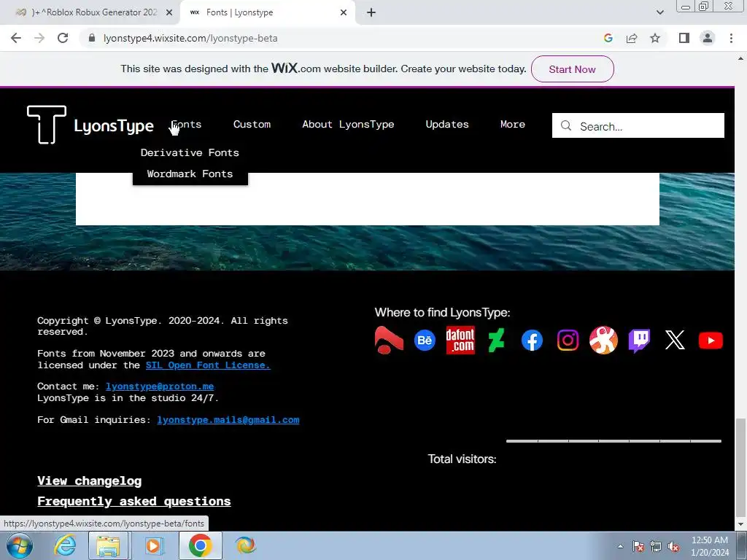Open the Fonts menu item

(186, 124)
